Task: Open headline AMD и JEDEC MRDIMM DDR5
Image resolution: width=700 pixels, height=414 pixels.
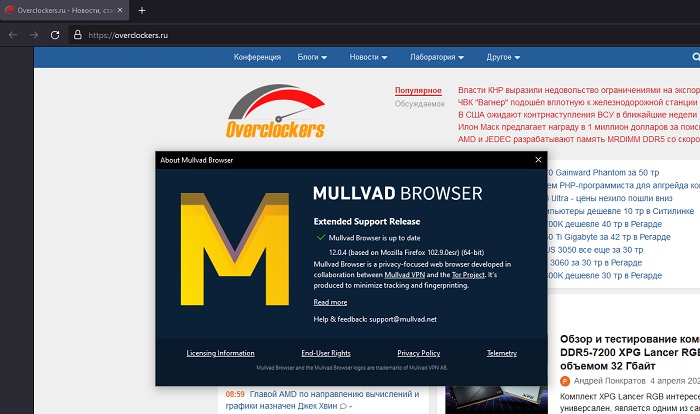Action: click(579, 139)
